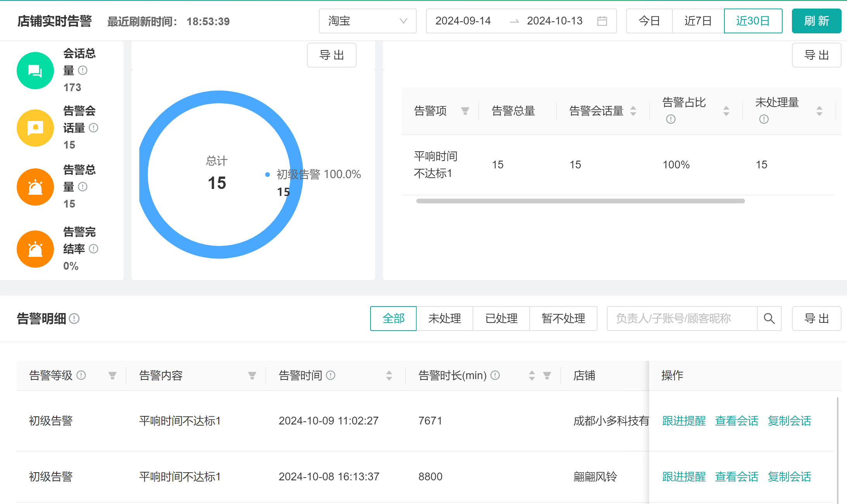
Task: Click the alarm table horizontal scrollbar
Action: [x=580, y=201]
